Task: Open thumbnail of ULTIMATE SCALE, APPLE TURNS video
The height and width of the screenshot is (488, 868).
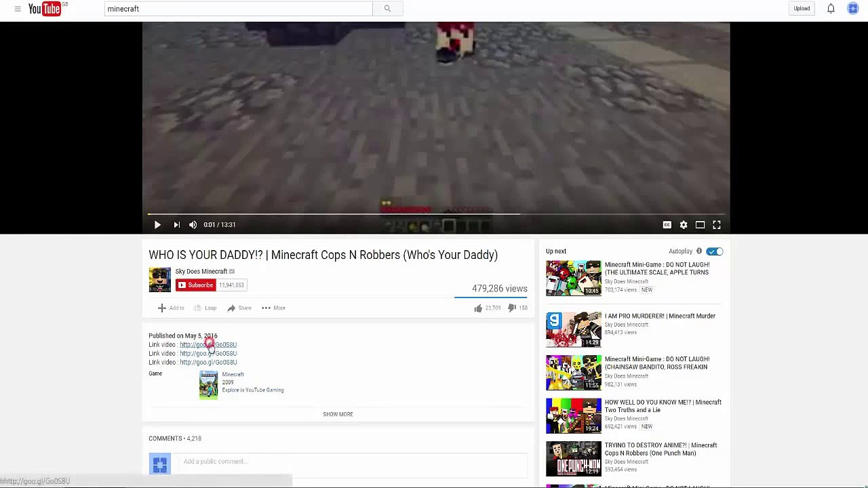Action: click(574, 278)
